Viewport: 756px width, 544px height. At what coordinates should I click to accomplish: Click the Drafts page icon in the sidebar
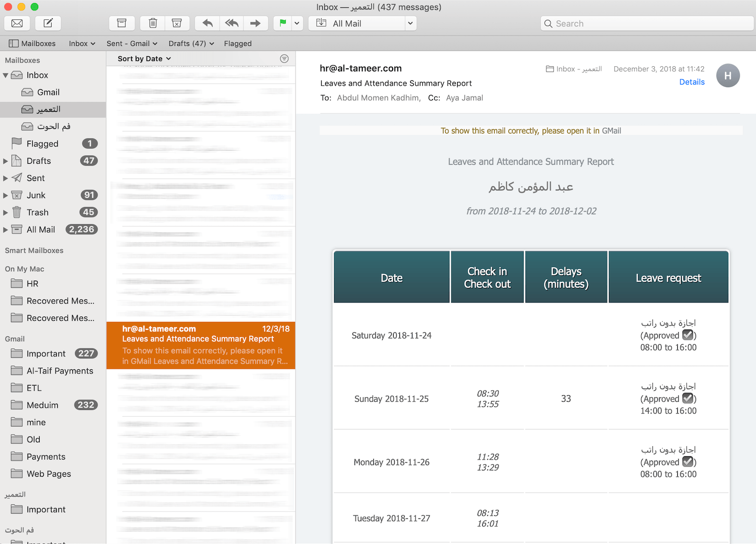(x=17, y=161)
